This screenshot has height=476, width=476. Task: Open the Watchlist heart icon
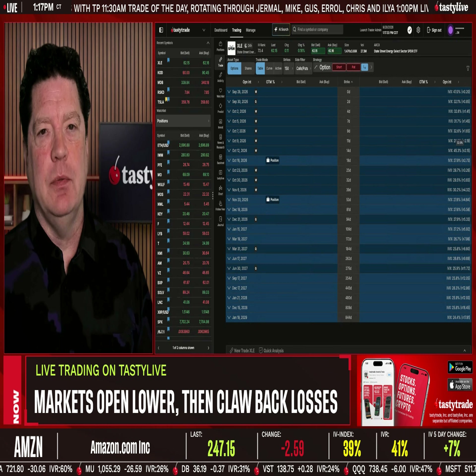point(221,93)
